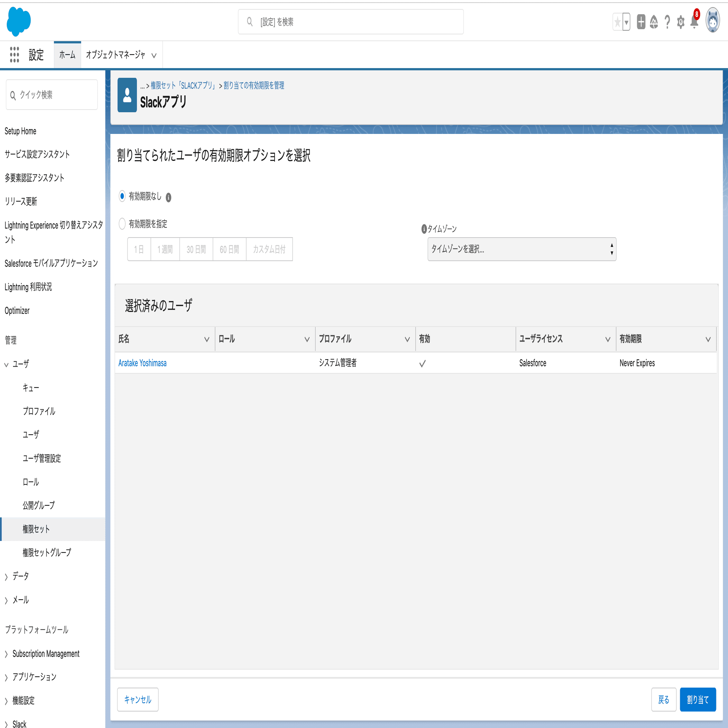Open プロファイル under ユーザ

(x=39, y=411)
